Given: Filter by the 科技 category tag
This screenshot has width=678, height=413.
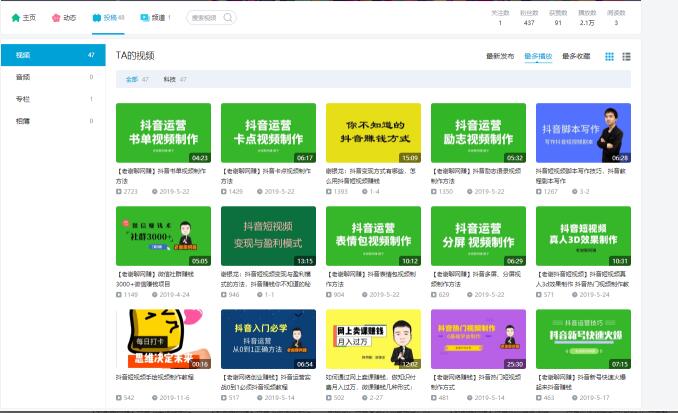Looking at the screenshot, I should click(169, 78).
